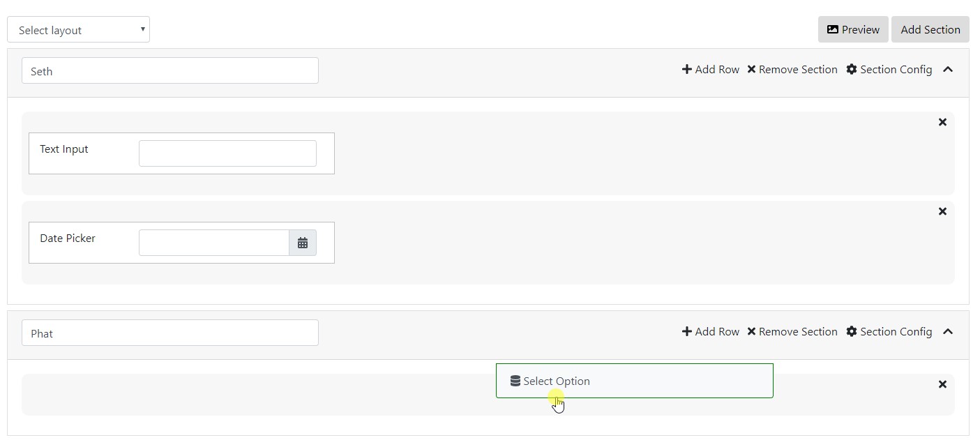This screenshot has width=980, height=447.
Task: Open Section Config for Seth section
Action: 889,70
